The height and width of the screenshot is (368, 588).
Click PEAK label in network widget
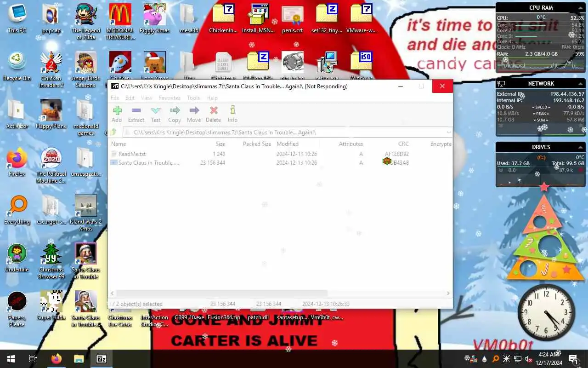[541, 114]
